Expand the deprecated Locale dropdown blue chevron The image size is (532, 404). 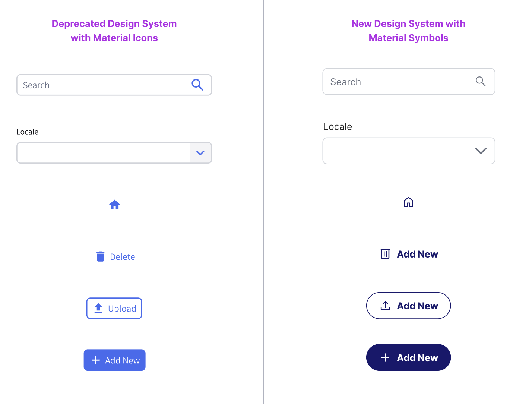(x=200, y=153)
